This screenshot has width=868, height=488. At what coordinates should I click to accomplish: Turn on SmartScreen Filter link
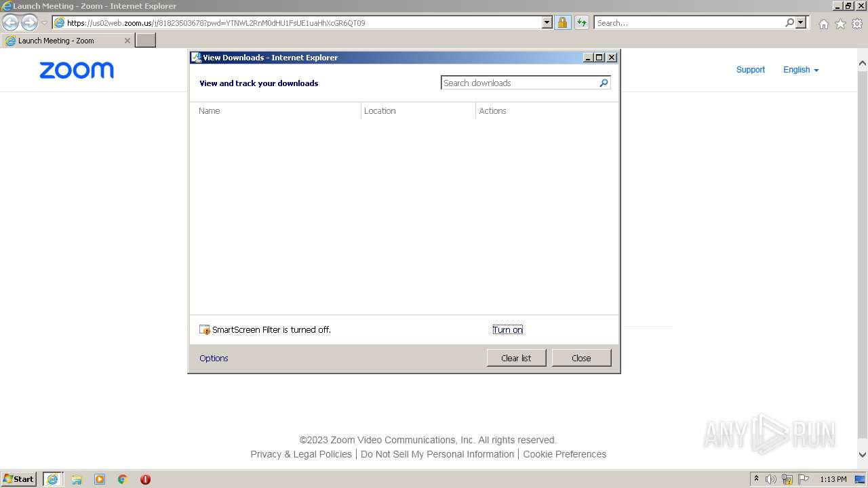coord(507,329)
